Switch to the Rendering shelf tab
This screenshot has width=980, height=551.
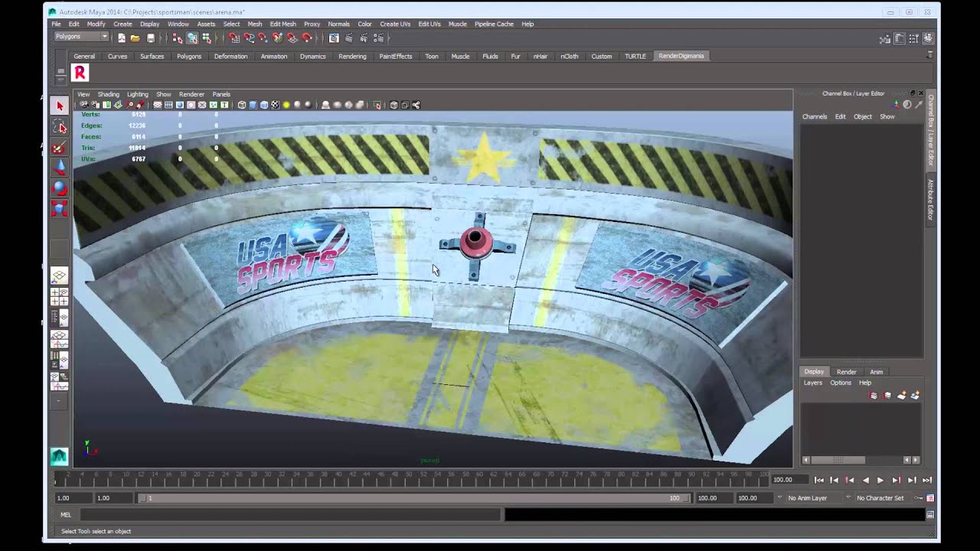pyautogui.click(x=352, y=56)
